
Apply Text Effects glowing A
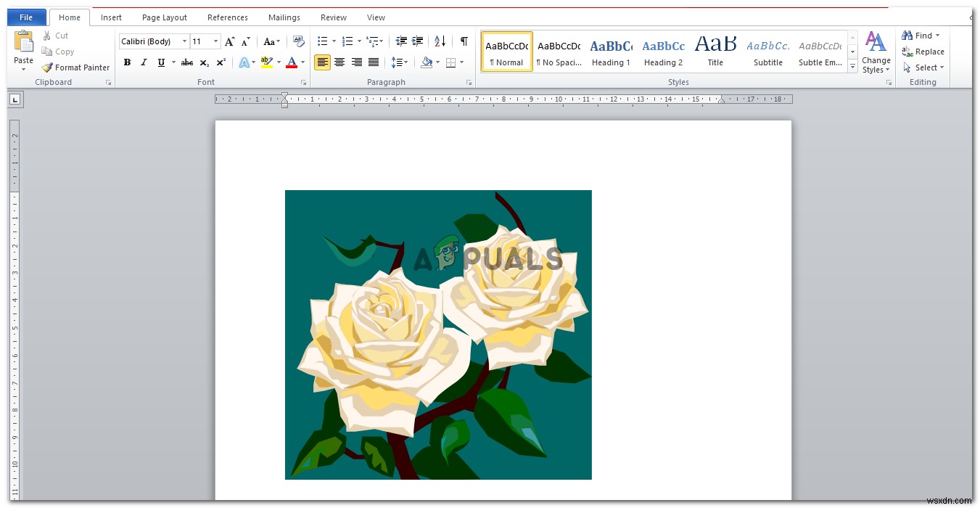tap(244, 62)
